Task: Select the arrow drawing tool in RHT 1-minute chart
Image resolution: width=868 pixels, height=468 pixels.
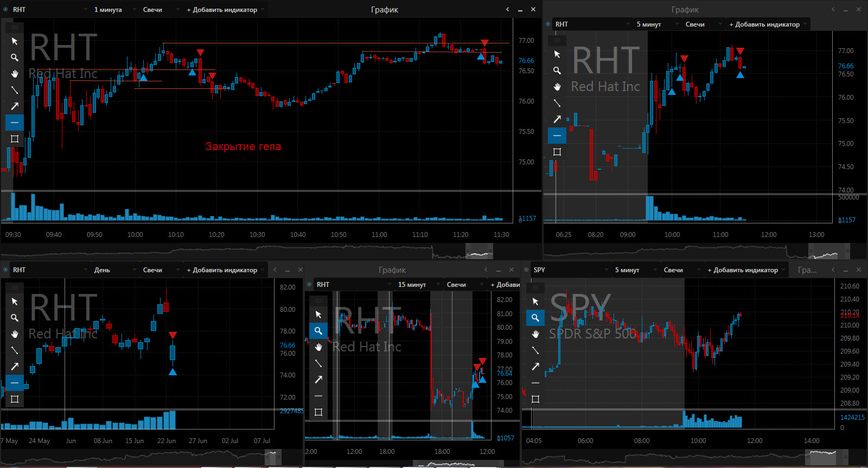Action: click(15, 106)
